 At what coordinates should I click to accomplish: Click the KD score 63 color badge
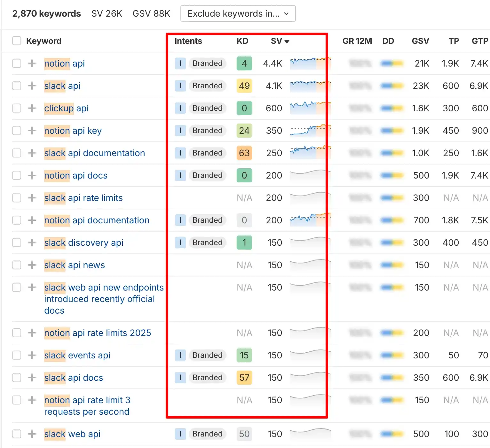[x=244, y=153]
